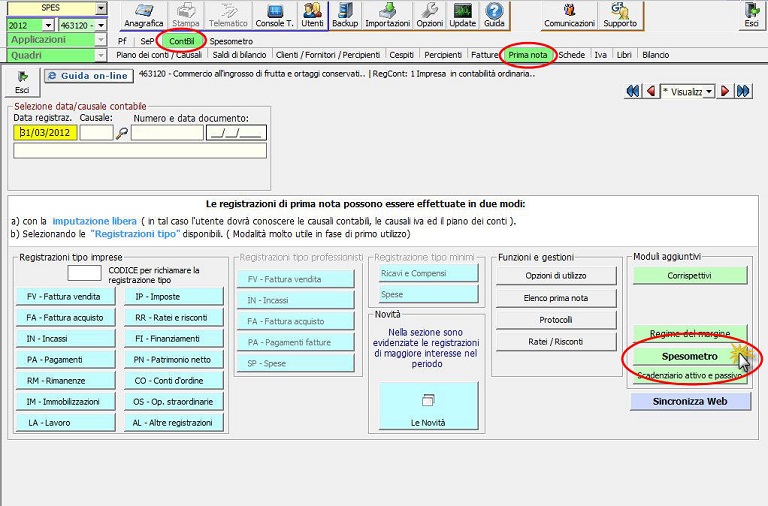Open the Saldi di bilancio tab

240,55
